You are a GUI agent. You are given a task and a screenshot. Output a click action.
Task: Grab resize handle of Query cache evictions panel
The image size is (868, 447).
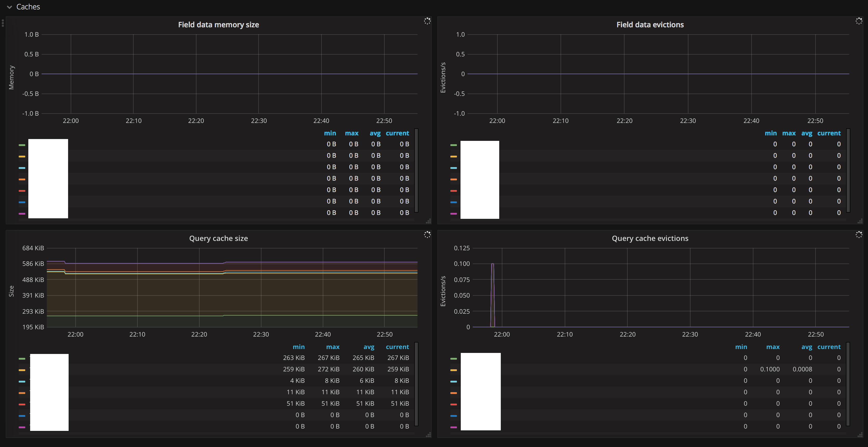coord(860,435)
